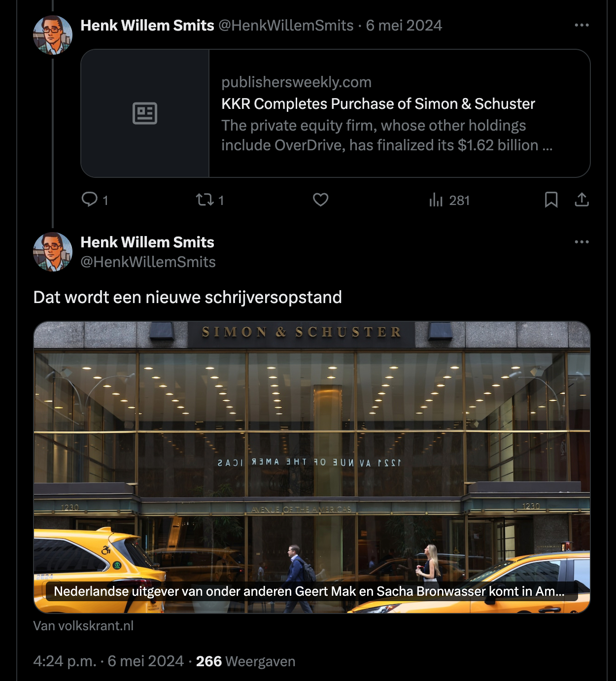This screenshot has width=616, height=681.
Task: Like the first tweet with heart icon
Action: [x=320, y=200]
